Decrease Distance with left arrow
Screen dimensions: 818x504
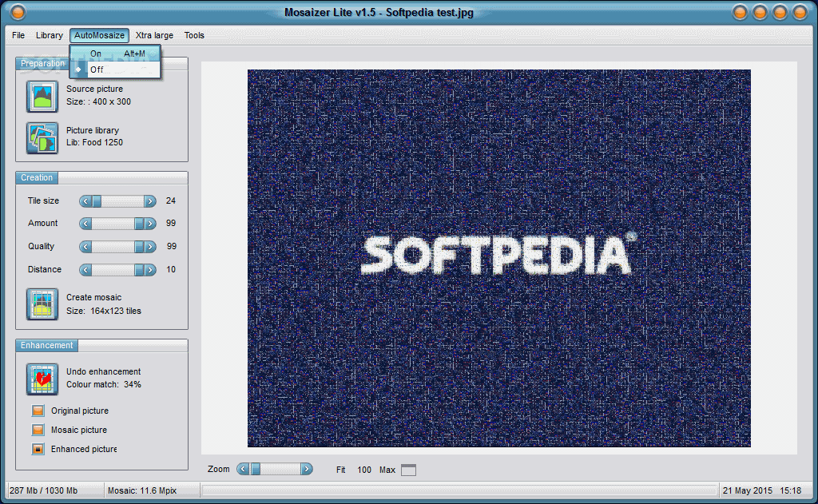pyautogui.click(x=85, y=269)
